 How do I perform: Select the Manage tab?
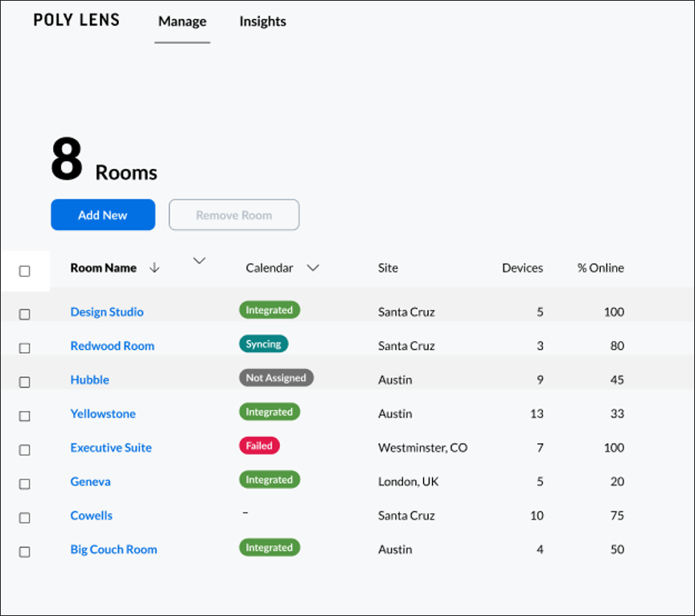pyautogui.click(x=182, y=22)
